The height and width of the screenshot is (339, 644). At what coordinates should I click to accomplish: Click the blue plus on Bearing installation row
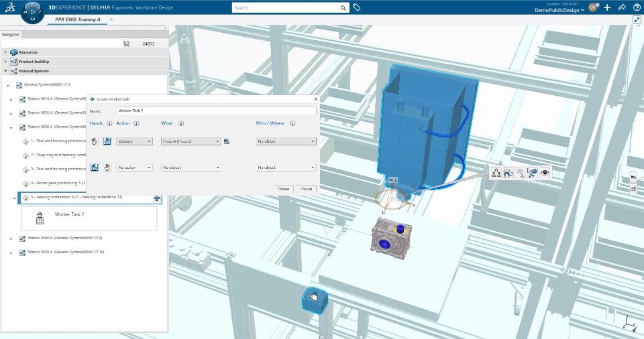(x=157, y=198)
